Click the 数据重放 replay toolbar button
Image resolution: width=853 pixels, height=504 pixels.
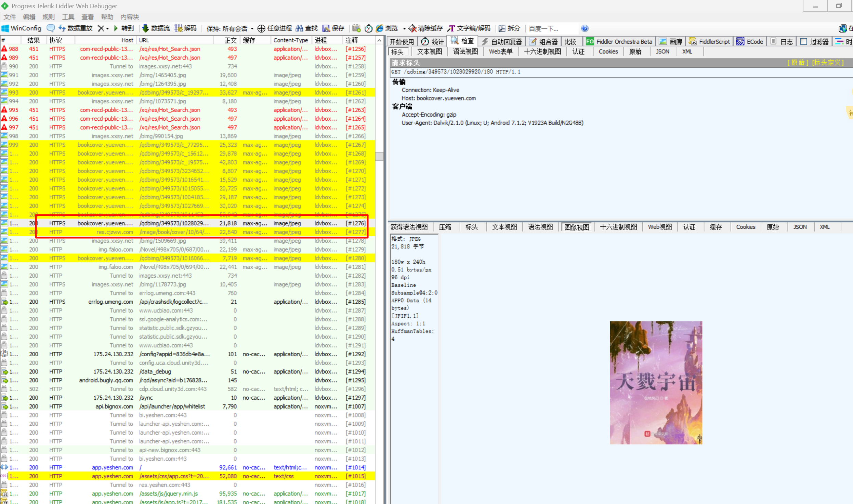tap(76, 28)
